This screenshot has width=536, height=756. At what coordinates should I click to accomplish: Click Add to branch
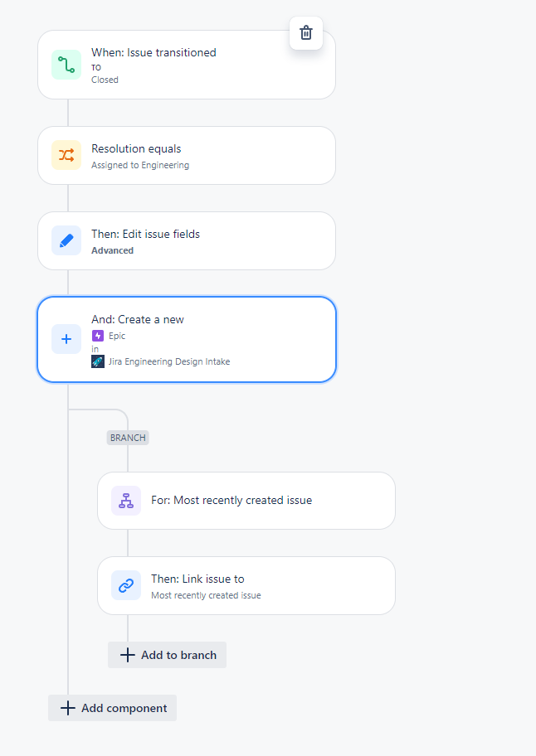167,655
